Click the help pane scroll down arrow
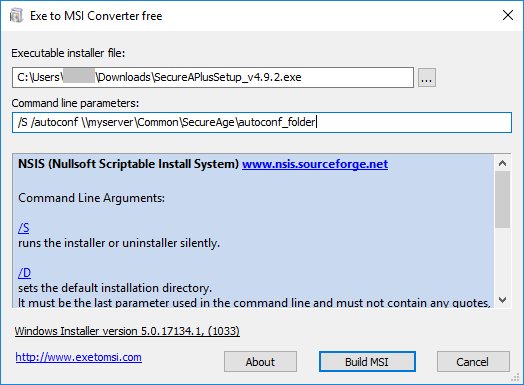This screenshot has height=385, width=524. (x=502, y=299)
